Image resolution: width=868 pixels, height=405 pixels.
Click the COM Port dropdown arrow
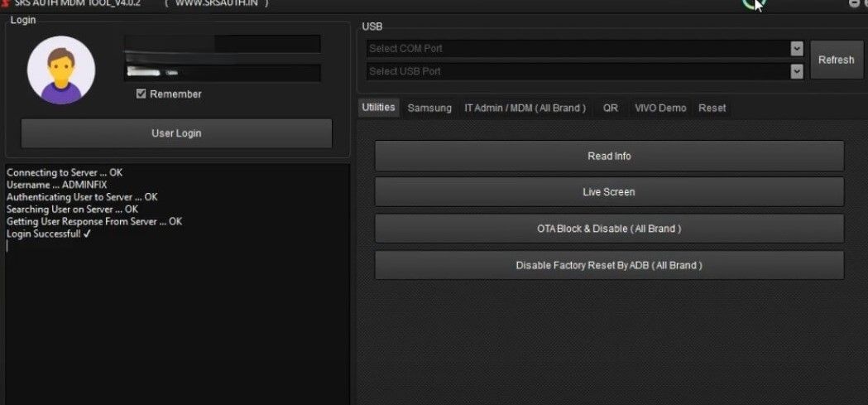tap(797, 49)
